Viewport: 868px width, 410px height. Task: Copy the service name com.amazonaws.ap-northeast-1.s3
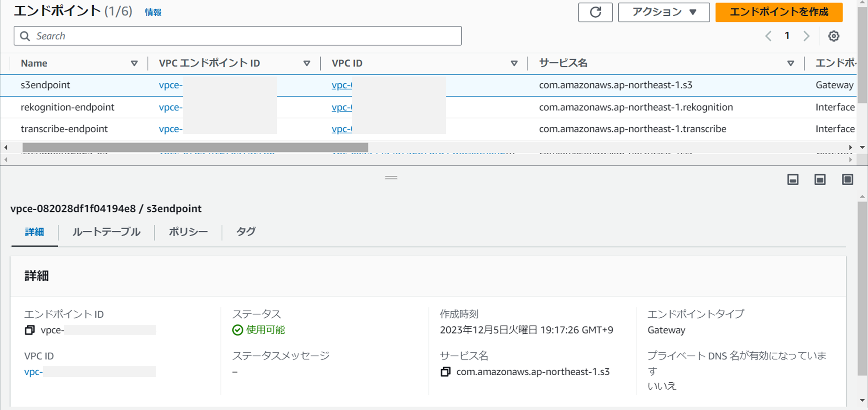click(x=445, y=372)
